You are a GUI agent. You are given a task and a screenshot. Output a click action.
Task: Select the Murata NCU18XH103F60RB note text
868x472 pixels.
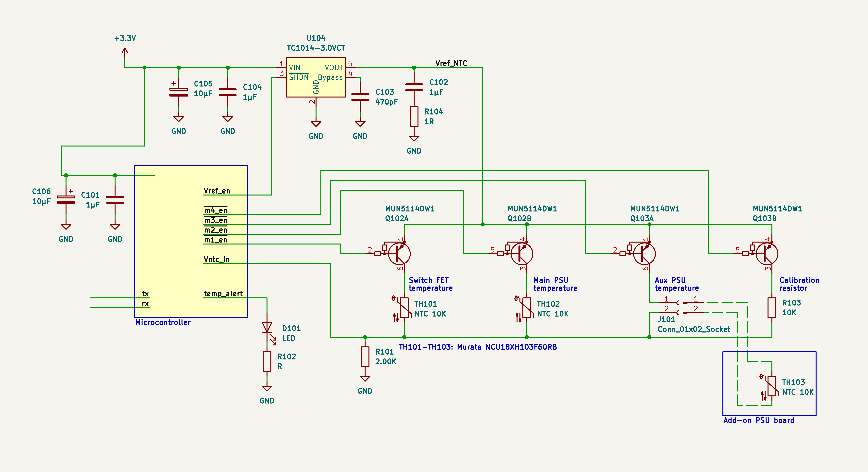[477, 347]
